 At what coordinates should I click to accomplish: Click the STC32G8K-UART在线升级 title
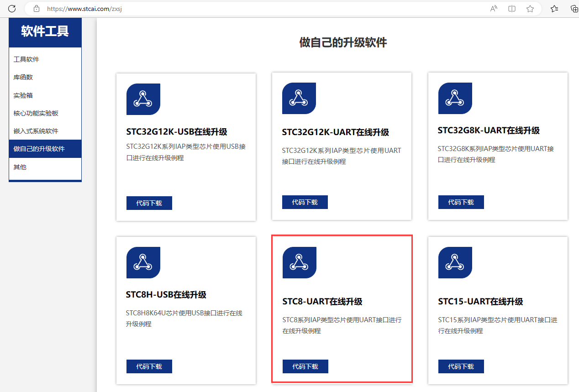[489, 131]
